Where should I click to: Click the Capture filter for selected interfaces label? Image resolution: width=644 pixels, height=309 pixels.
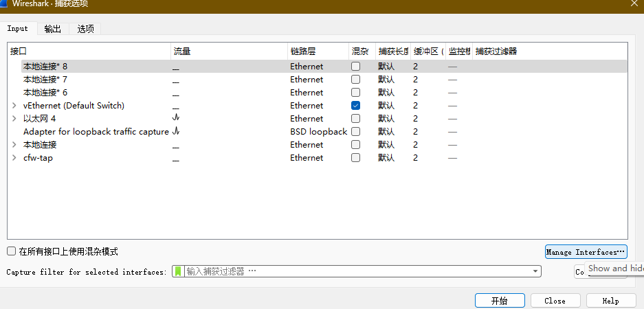click(87, 272)
